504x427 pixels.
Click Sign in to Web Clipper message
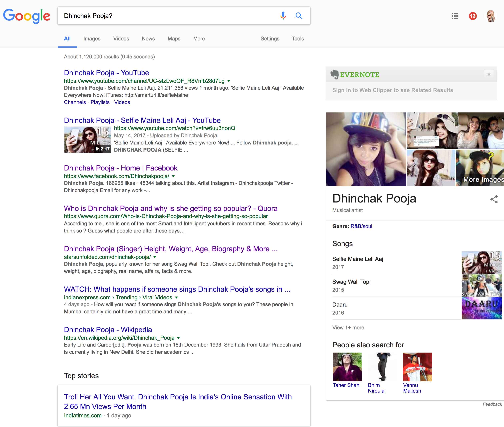point(392,90)
